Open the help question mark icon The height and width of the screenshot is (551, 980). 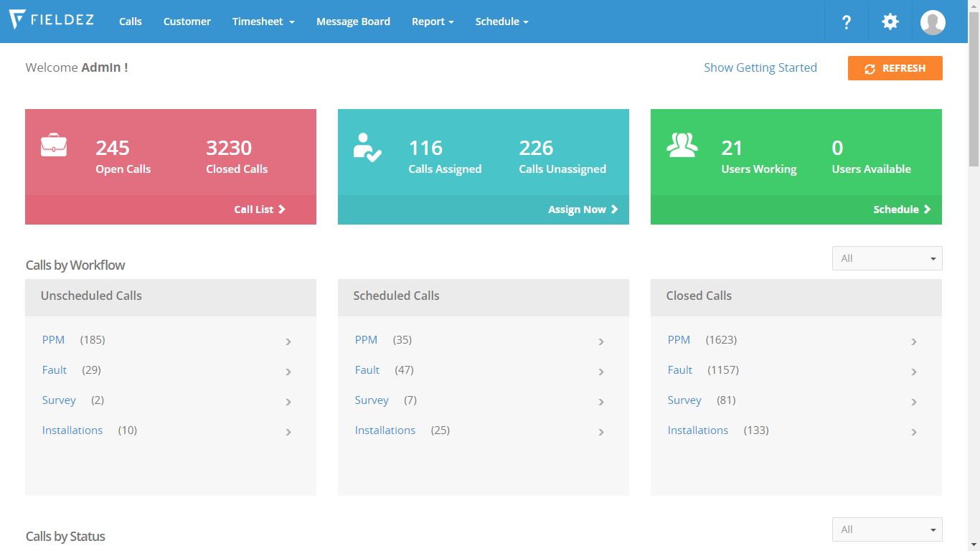[x=847, y=22]
